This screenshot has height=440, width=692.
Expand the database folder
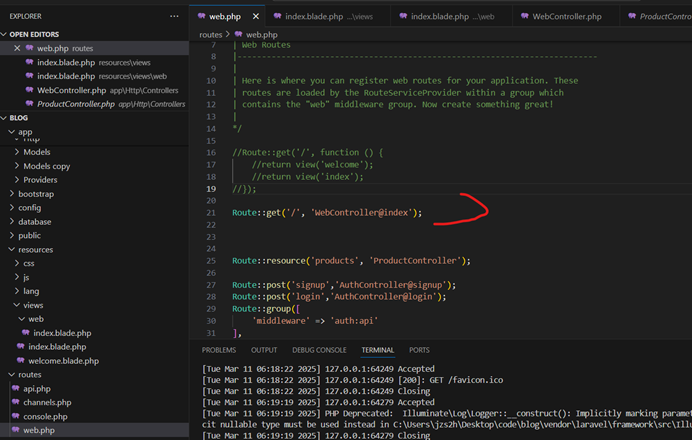click(12, 222)
